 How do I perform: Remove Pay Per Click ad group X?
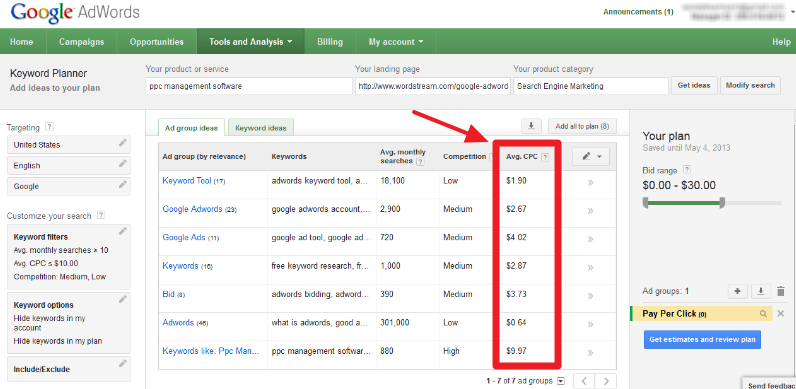(781, 314)
